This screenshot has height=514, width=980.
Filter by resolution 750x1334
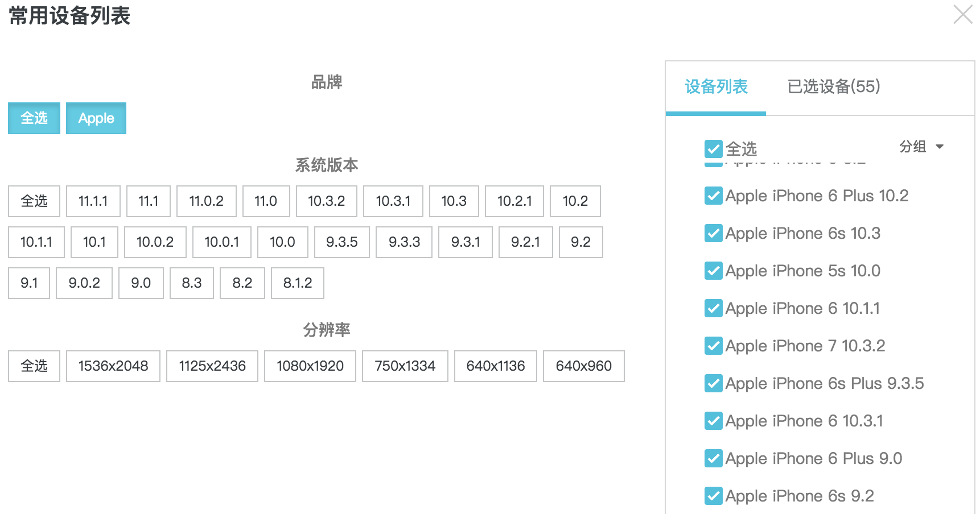point(405,366)
